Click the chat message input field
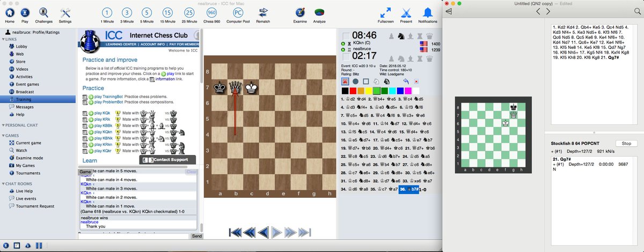Screen dimensions: 644x252 134,236
